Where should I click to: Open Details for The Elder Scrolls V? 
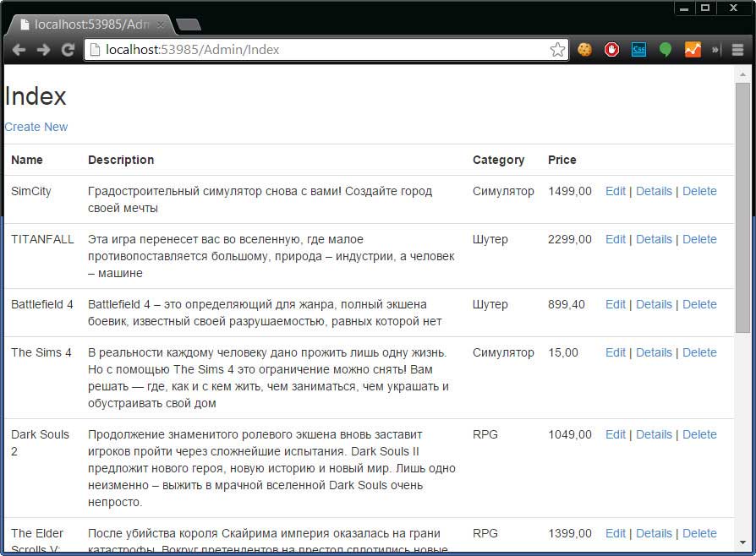tap(654, 533)
